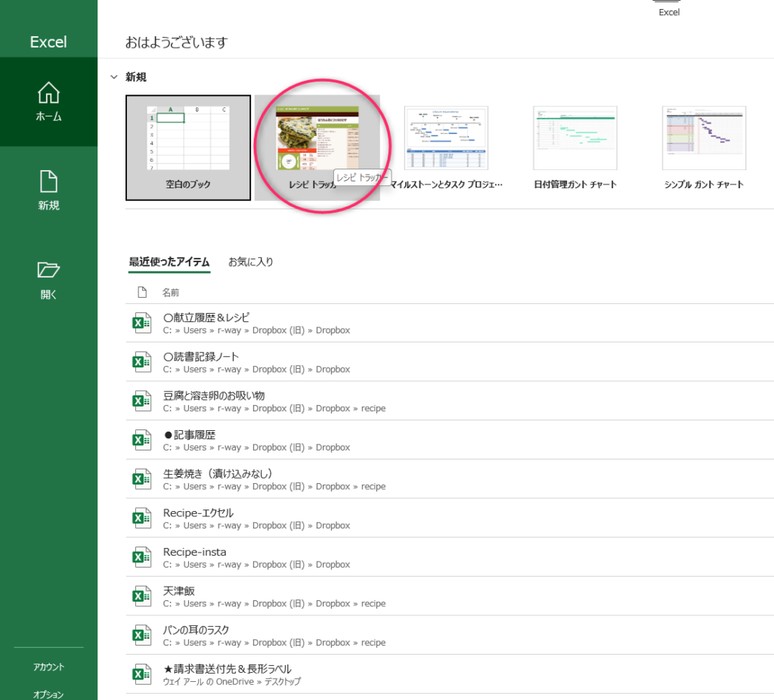Screen dimensions: 774x700
Task: Open the アカウント page
Action: pyautogui.click(x=48, y=667)
